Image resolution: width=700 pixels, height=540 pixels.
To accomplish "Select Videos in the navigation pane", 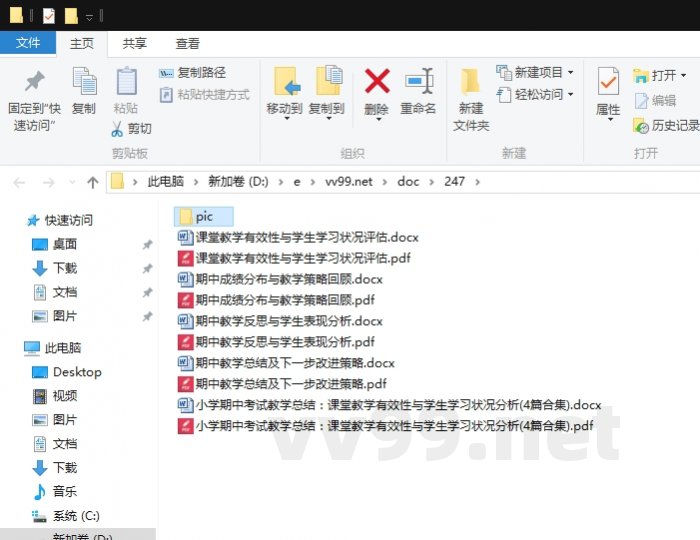I will pos(55,396).
